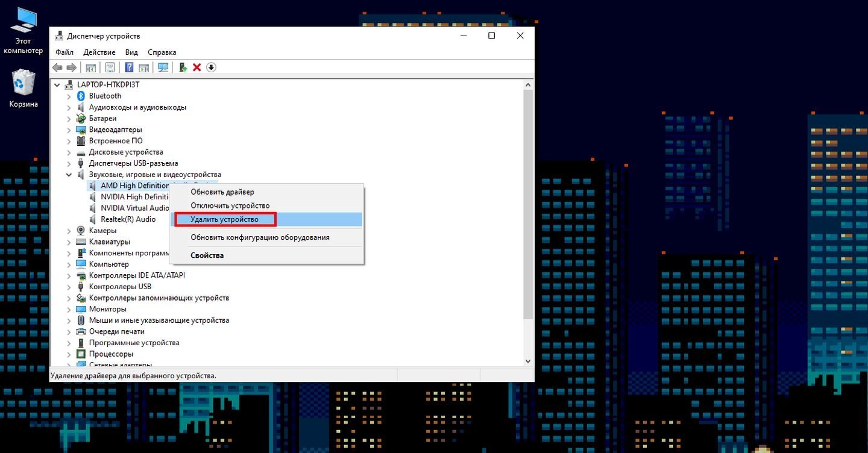Choose Отключить устройство from context menu
This screenshot has width=868, height=453.
pyautogui.click(x=266, y=206)
